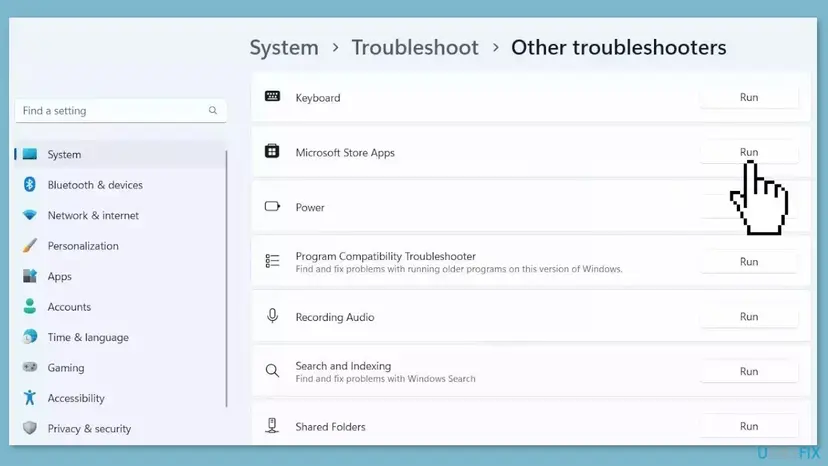828x466 pixels.
Task: Click 'Find and fix problems with running older programs' text
Action: click(x=459, y=269)
